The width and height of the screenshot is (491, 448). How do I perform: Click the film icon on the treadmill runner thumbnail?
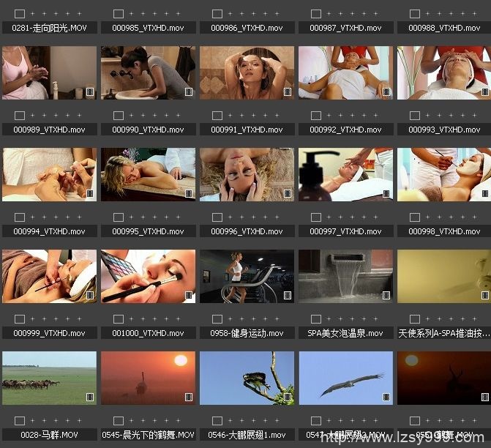288,296
